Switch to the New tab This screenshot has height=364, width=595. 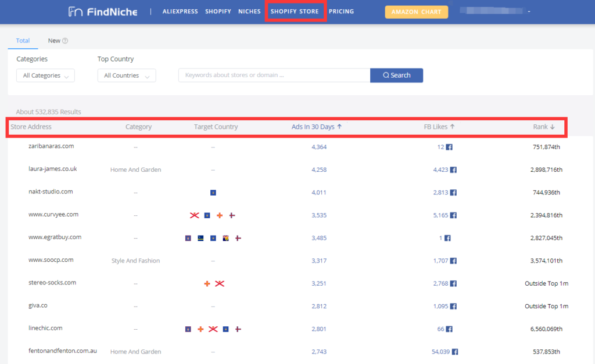[54, 41]
